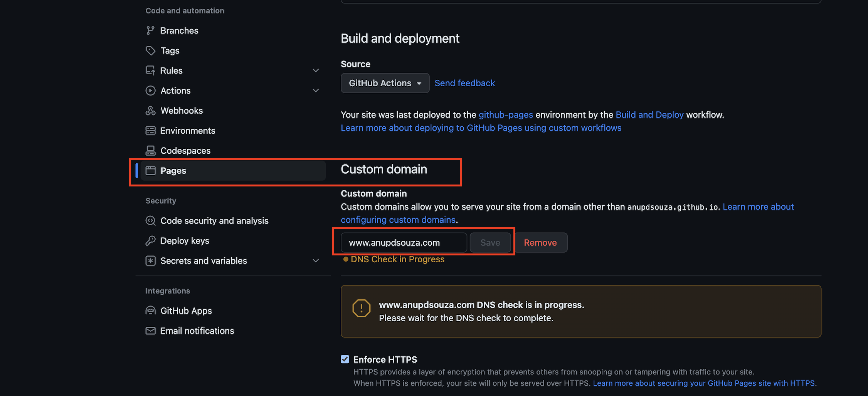Open the GitHub Actions source dropdown

click(385, 83)
